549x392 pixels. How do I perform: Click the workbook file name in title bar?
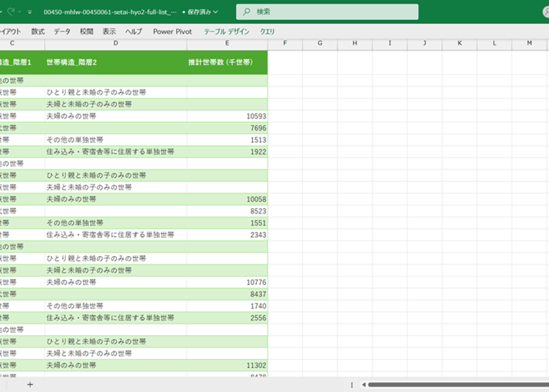110,12
